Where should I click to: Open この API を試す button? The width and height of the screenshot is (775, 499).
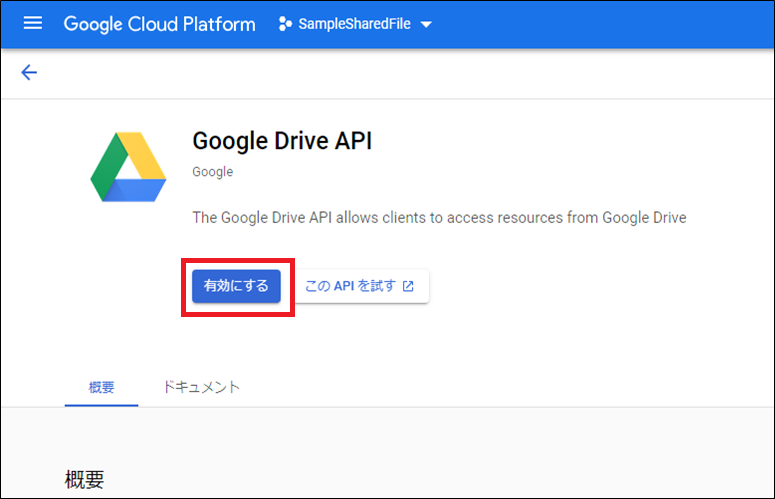[x=362, y=286]
